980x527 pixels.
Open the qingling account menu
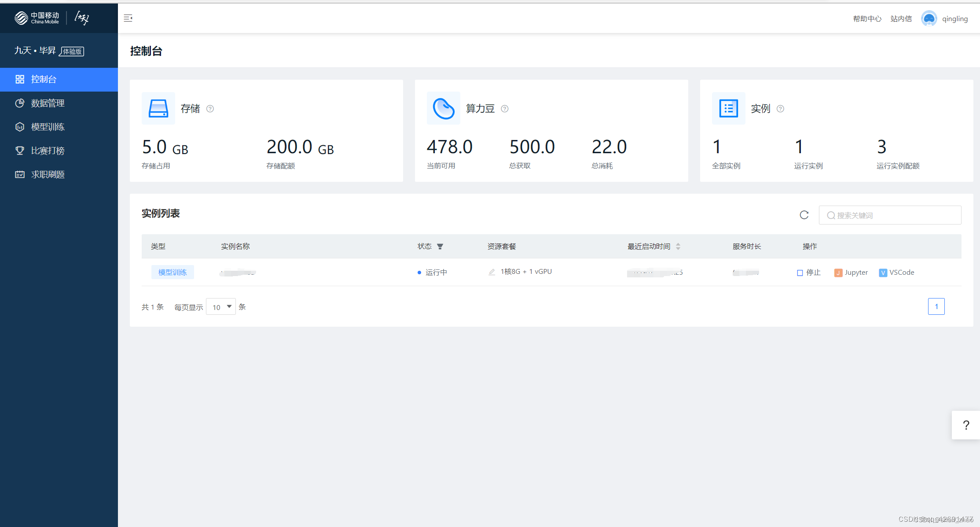coord(955,18)
